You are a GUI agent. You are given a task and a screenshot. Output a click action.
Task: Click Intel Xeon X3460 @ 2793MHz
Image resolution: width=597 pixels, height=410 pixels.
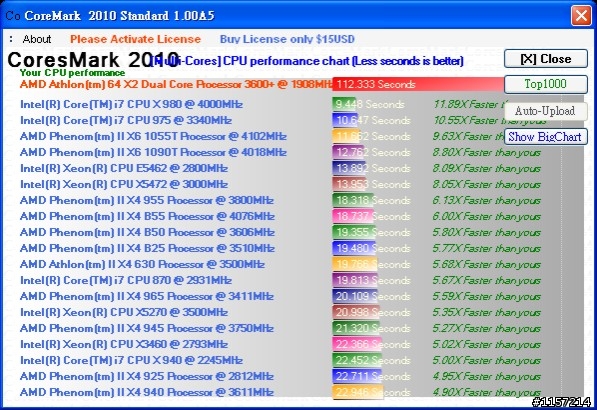click(x=124, y=344)
